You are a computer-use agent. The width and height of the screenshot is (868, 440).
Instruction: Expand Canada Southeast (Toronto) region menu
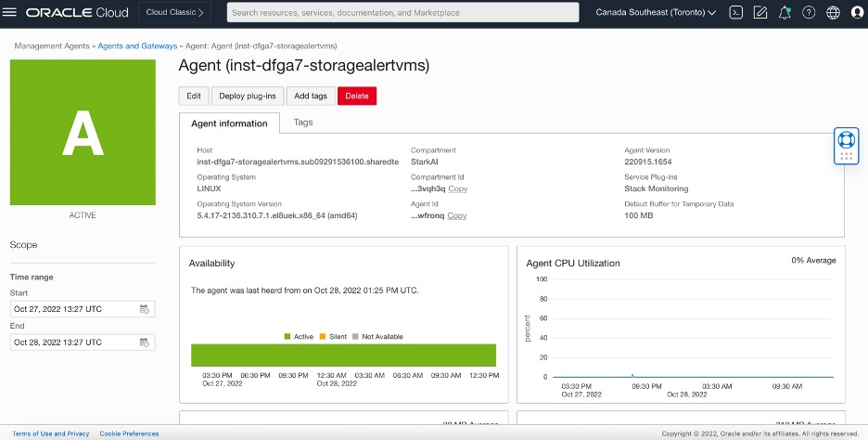(x=656, y=12)
